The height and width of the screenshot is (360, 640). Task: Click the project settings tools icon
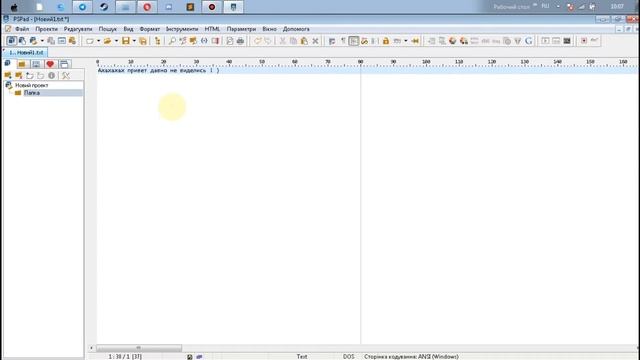[x=66, y=76]
